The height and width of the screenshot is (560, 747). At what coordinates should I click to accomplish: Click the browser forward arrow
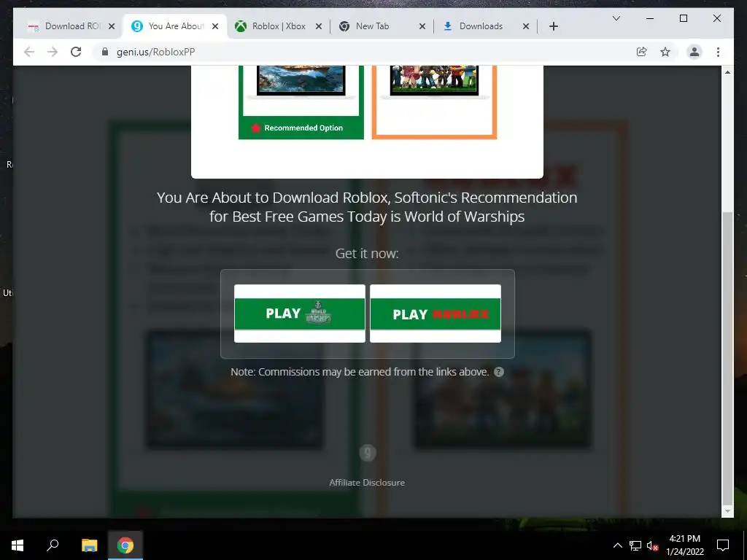53,52
